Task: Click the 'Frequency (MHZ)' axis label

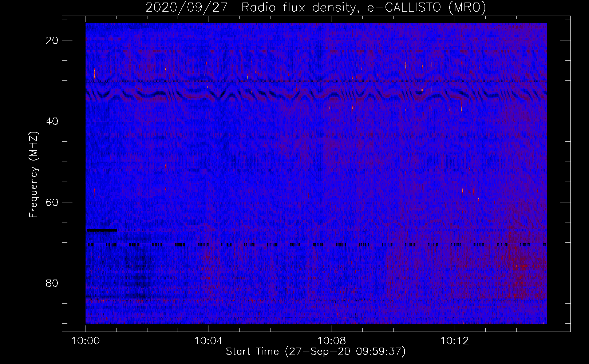Action: click(33, 175)
